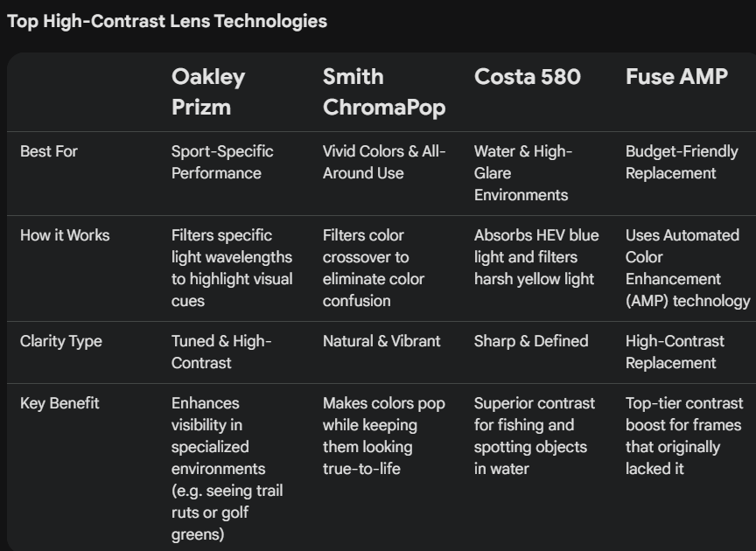Click the "Budget-Friendly Replacement" cell
This screenshot has width=756, height=551.
click(682, 162)
